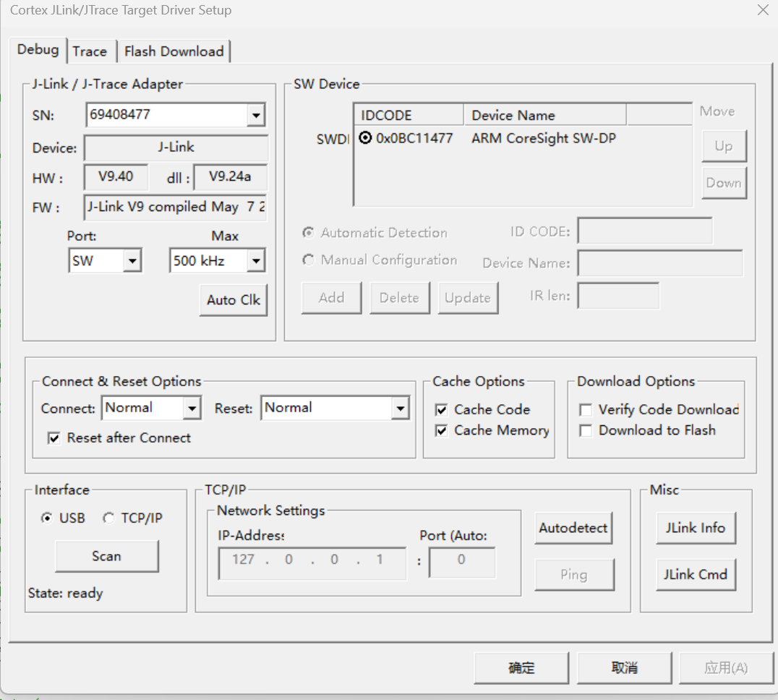
Task: Enable Download to Flash option
Action: (585, 430)
